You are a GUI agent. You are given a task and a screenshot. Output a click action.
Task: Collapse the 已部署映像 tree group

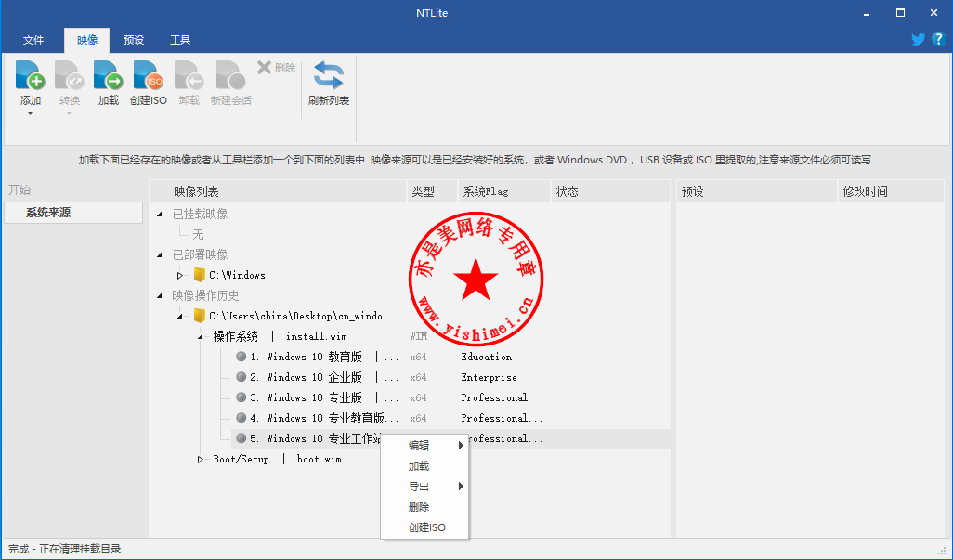click(160, 254)
